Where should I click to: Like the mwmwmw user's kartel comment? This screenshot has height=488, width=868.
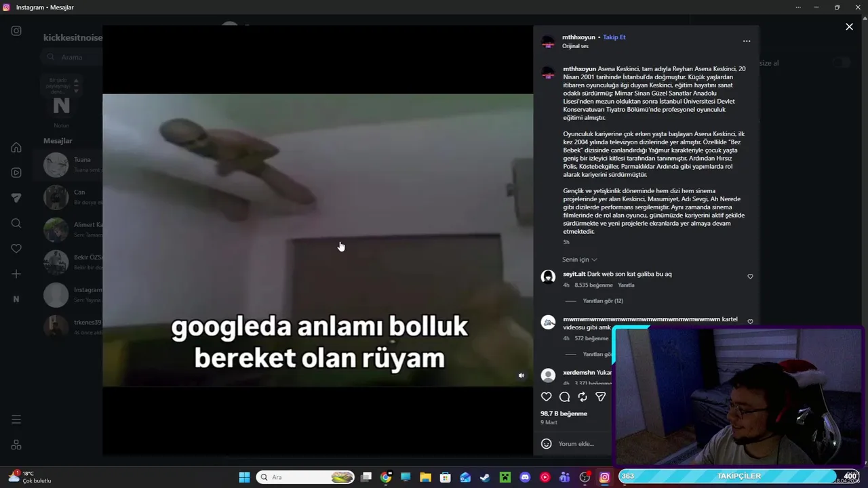(750, 322)
